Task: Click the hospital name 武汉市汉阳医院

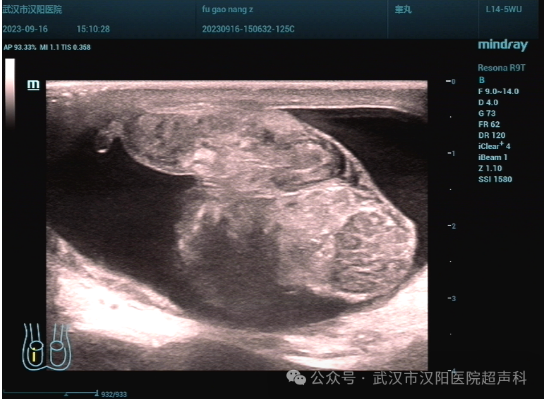Action: pyautogui.click(x=32, y=9)
